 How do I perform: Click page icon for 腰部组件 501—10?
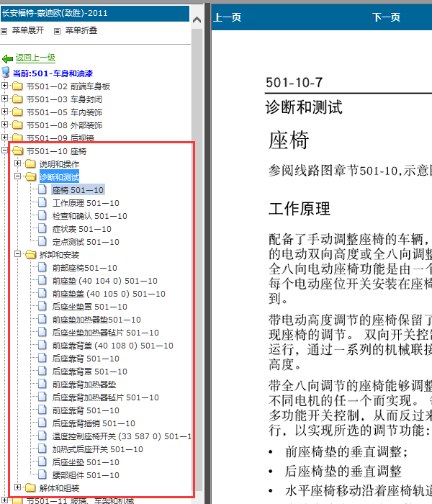[x=42, y=474]
